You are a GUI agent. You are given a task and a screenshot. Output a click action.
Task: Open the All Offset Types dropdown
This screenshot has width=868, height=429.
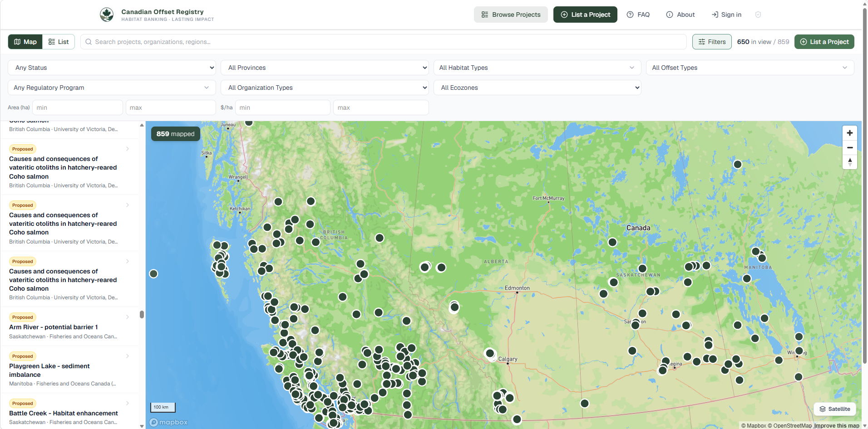750,68
